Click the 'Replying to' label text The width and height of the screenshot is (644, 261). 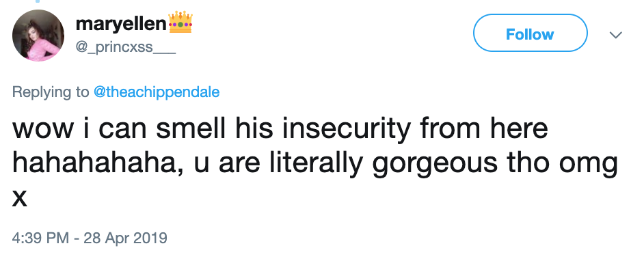coord(51,92)
